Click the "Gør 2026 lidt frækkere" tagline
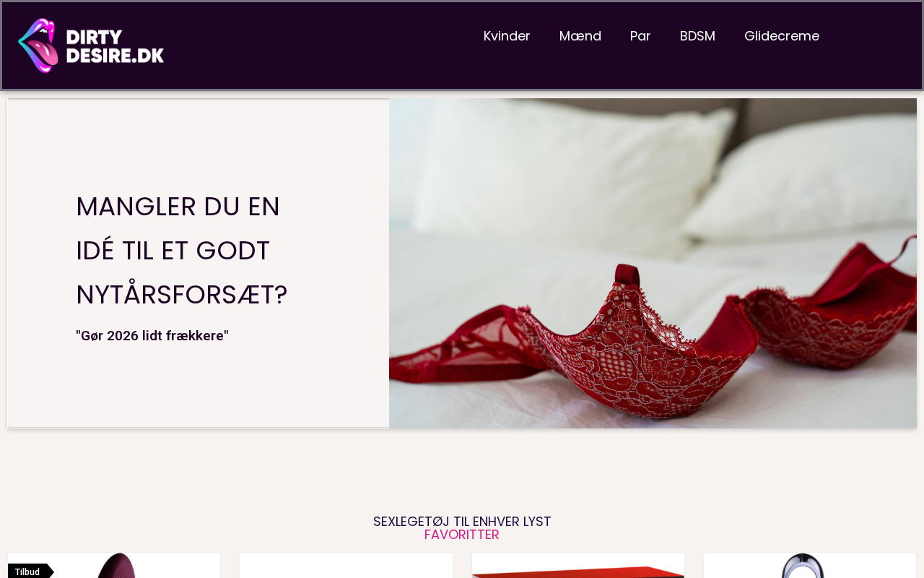The image size is (924, 578). pyautogui.click(x=152, y=336)
